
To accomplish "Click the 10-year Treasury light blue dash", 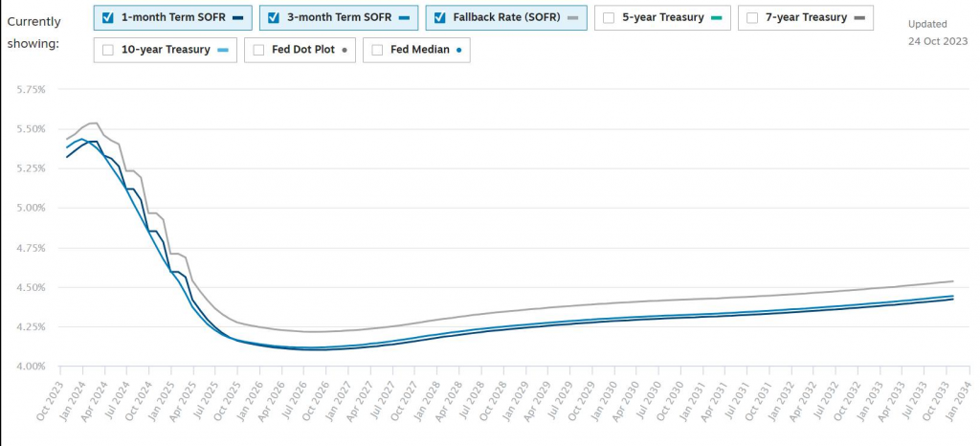I will [x=222, y=50].
